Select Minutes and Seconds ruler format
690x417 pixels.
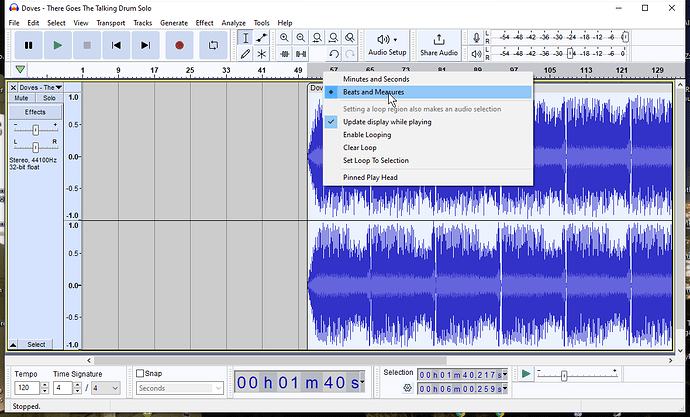tap(375, 79)
